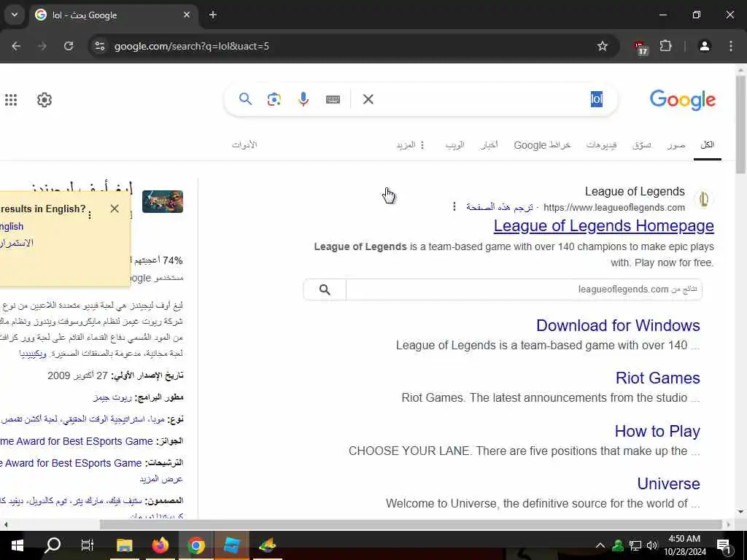Open the developer link 'ريوت جيمز'
The image size is (747, 560).
112,397
